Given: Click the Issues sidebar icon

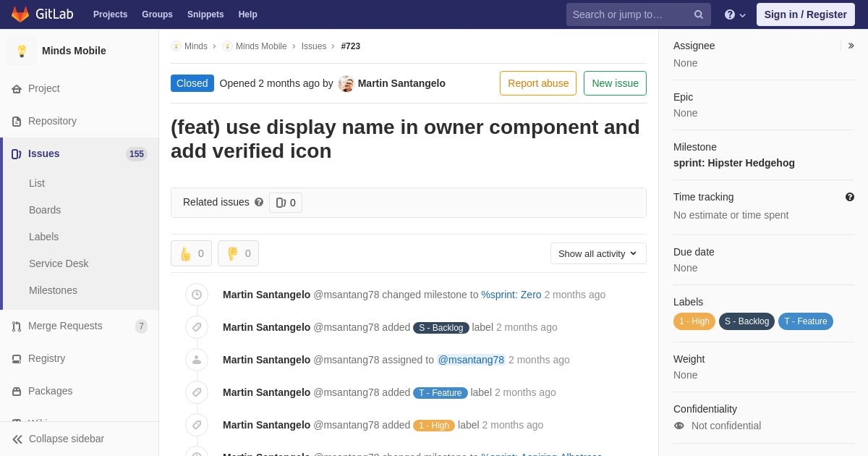Looking at the screenshot, I should pos(17,154).
